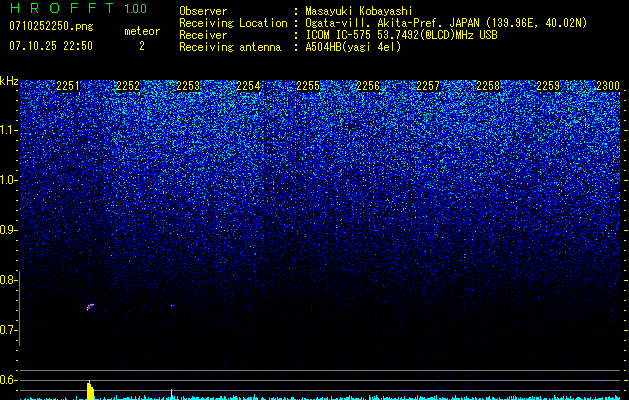Viewport: 629px width, 400px height.
Task: Click the small yellow spike near 2252.5
Action: 172,394
